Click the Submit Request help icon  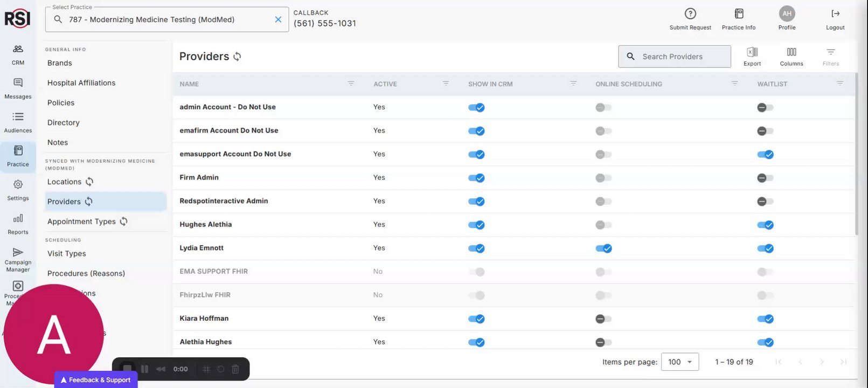point(690,14)
